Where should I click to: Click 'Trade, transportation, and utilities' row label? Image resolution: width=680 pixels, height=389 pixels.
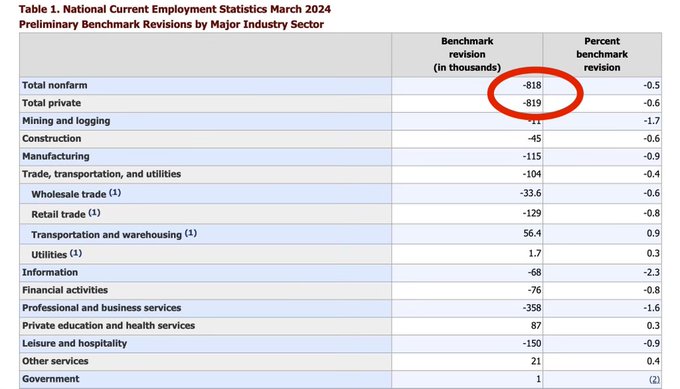pos(101,174)
